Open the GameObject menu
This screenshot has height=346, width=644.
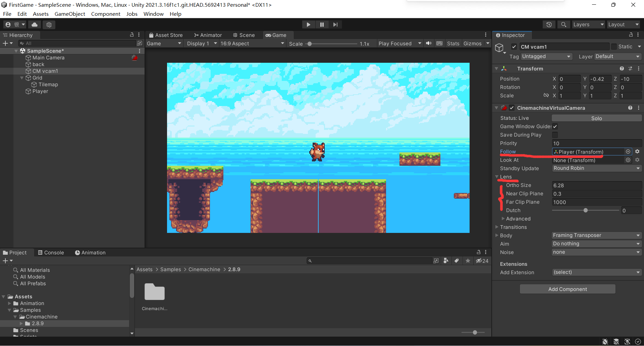pos(70,14)
